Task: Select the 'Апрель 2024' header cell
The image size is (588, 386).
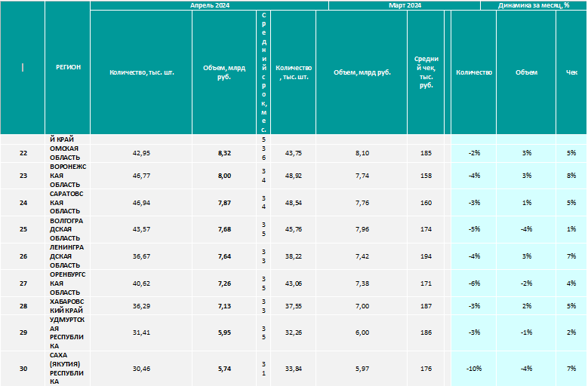Action: pyautogui.click(x=209, y=5)
